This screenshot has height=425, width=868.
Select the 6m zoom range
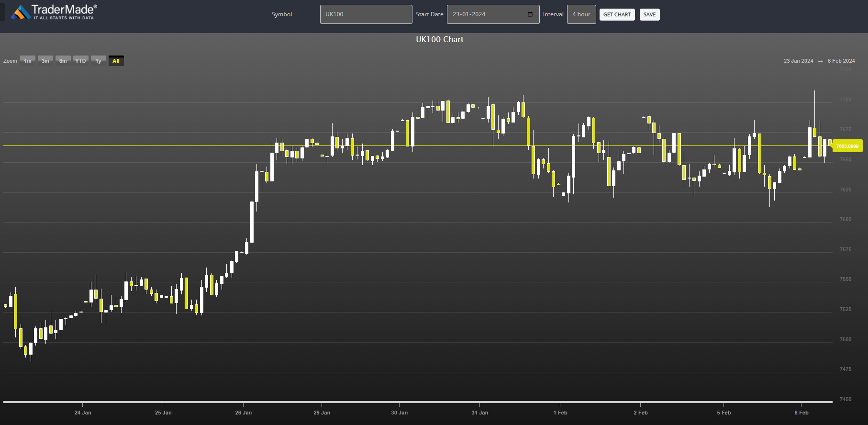[63, 61]
